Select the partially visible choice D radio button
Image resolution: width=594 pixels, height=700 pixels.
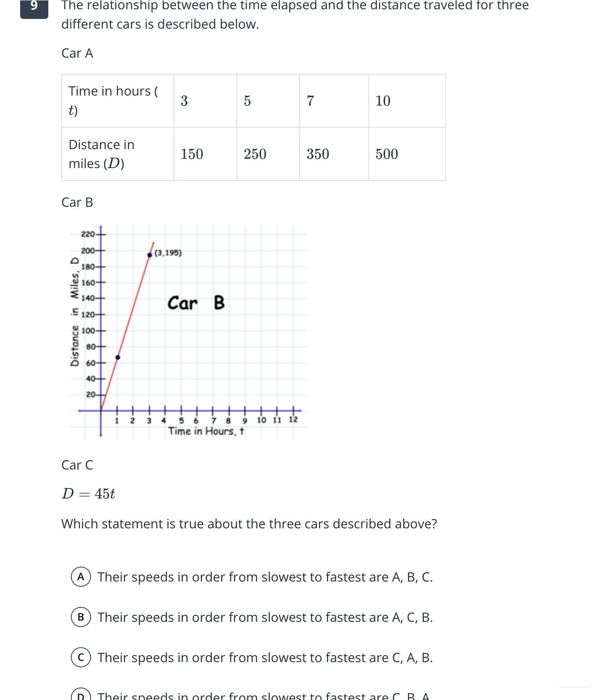tap(81, 696)
